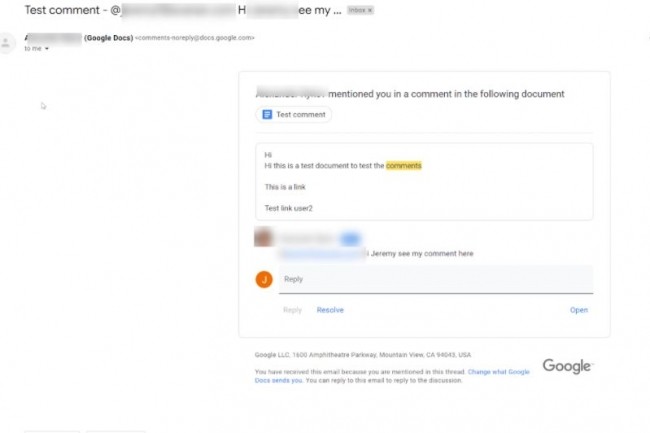
Task: Click the commenter's blurred profile photo
Action: [263, 237]
